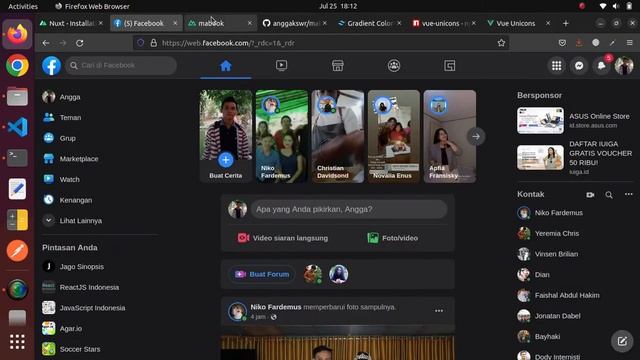The image size is (640, 360).
Task: Create new room video icon in Kontak
Action: [x=590, y=195]
